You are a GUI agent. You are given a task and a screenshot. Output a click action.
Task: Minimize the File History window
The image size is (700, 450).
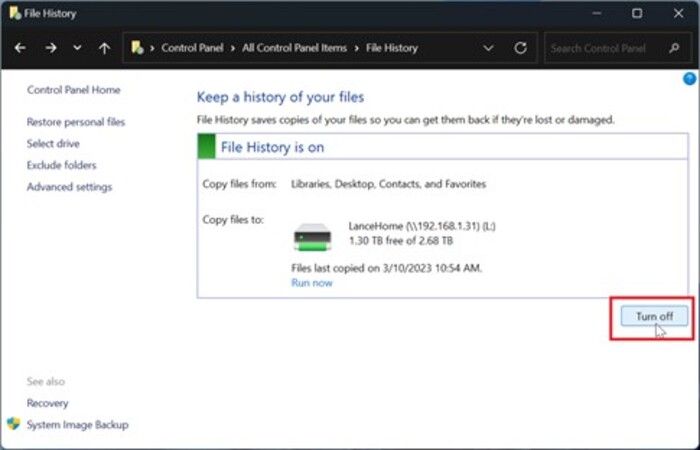click(x=596, y=13)
